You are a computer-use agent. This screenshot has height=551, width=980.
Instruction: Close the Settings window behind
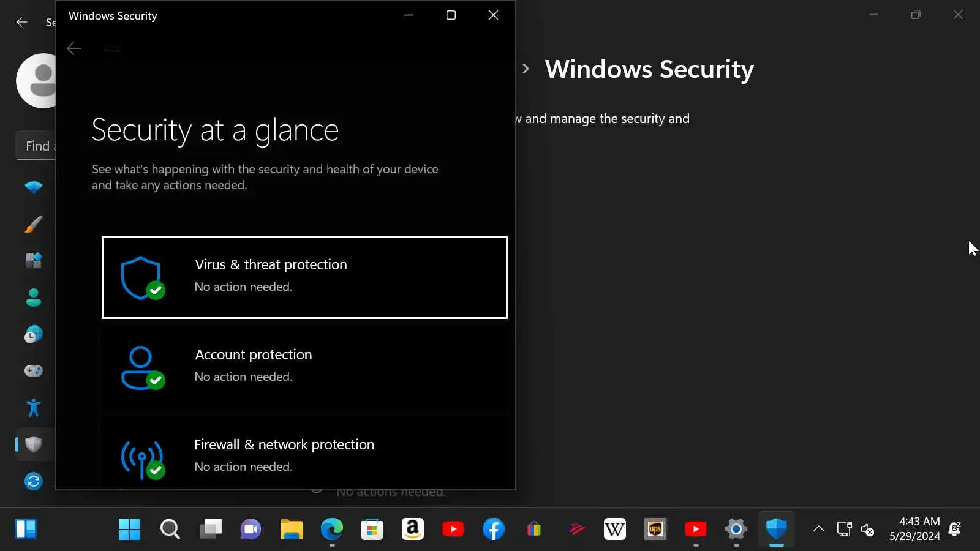958,15
